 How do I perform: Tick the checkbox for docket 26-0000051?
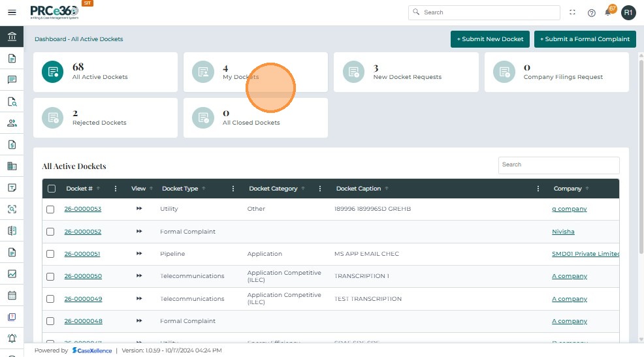51,254
